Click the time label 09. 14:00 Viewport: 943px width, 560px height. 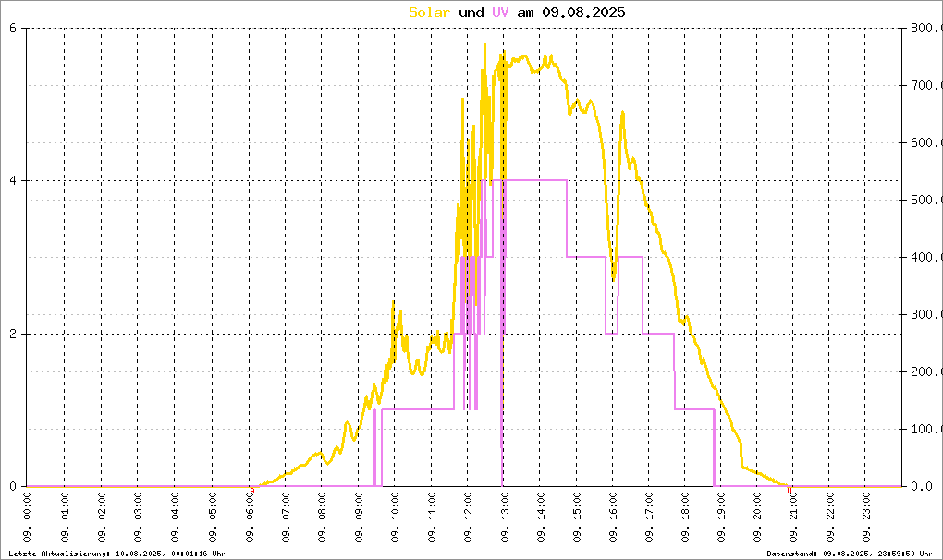pos(541,517)
